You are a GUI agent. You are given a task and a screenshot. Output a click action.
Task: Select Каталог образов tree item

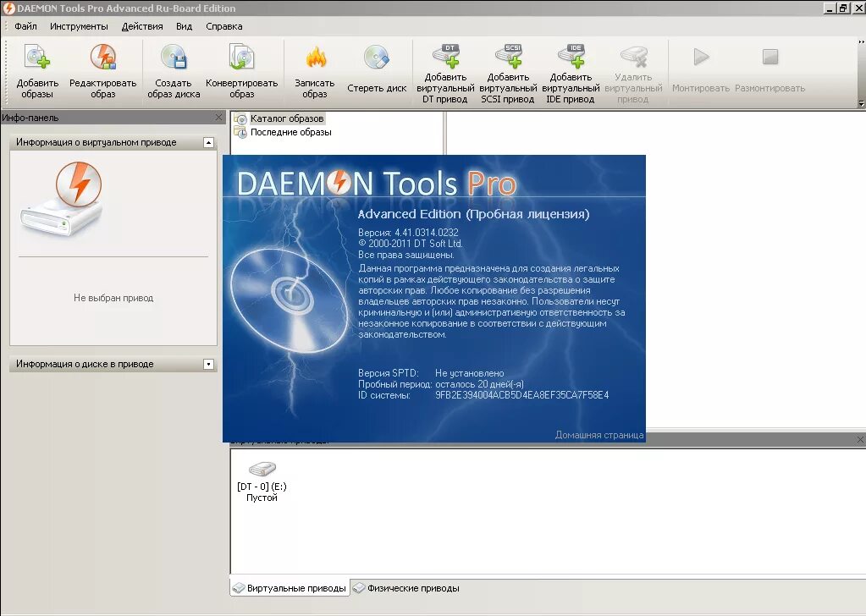pos(279,118)
